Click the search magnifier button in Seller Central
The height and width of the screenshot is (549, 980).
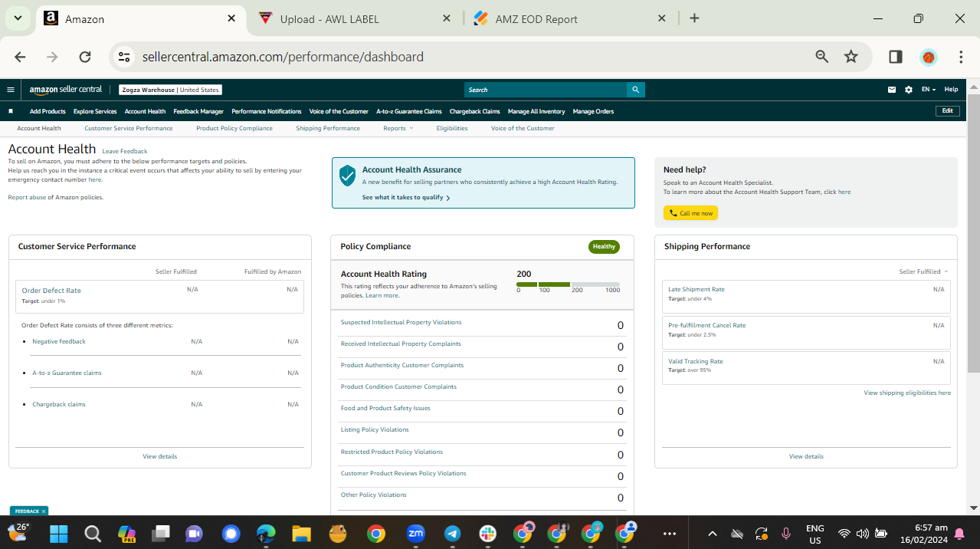[x=635, y=90]
